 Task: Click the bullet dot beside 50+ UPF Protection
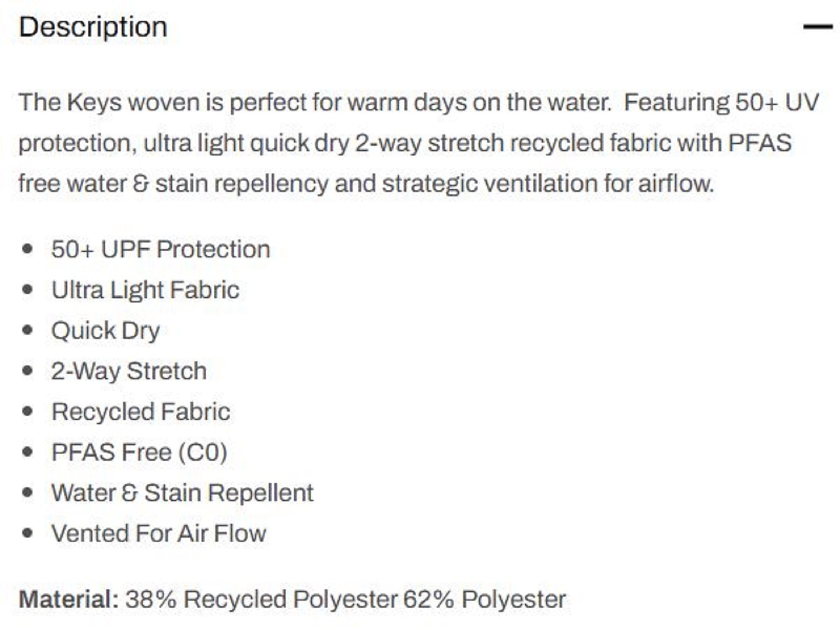point(28,249)
